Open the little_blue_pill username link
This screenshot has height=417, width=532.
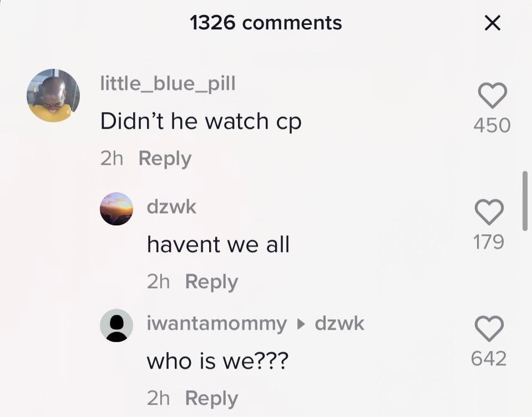(x=168, y=83)
